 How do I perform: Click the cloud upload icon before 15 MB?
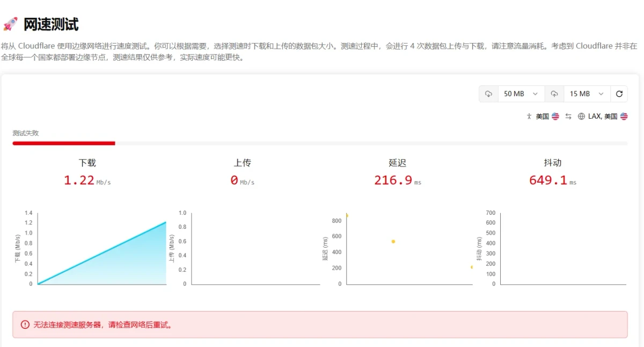coord(554,94)
